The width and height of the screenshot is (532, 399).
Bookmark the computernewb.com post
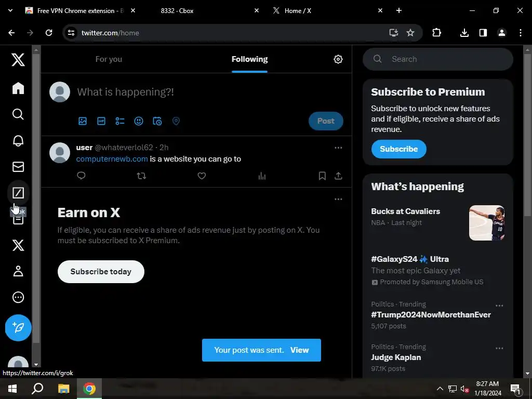click(322, 176)
